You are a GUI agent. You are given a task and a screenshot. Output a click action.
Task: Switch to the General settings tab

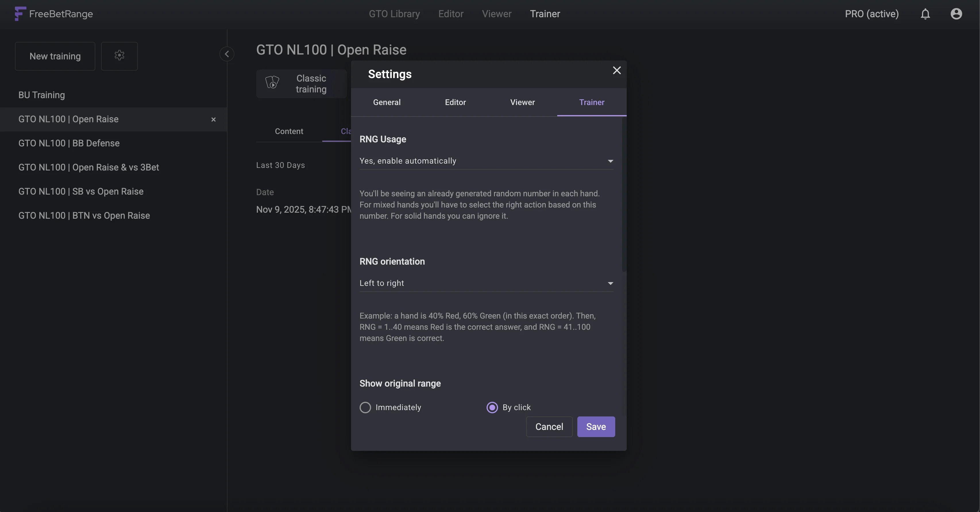coord(387,102)
